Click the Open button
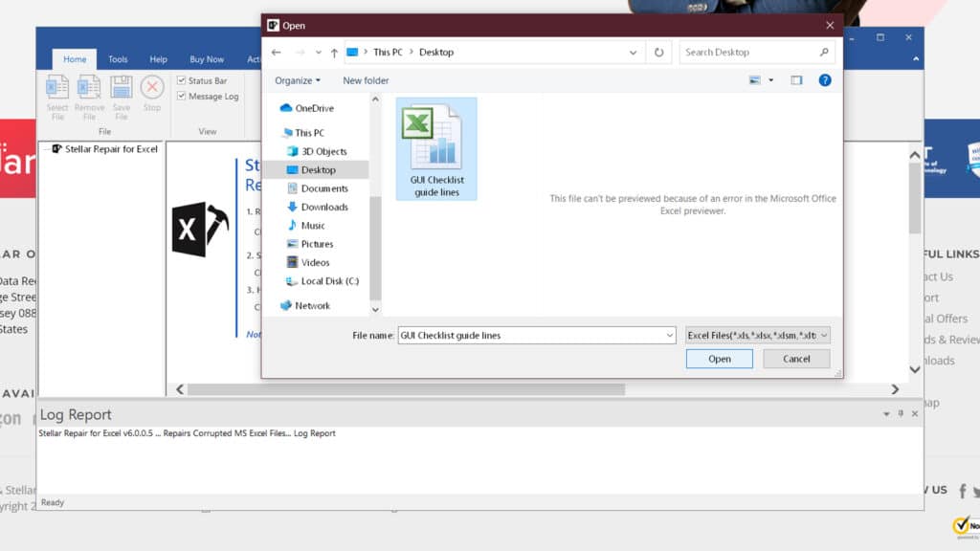 (720, 359)
